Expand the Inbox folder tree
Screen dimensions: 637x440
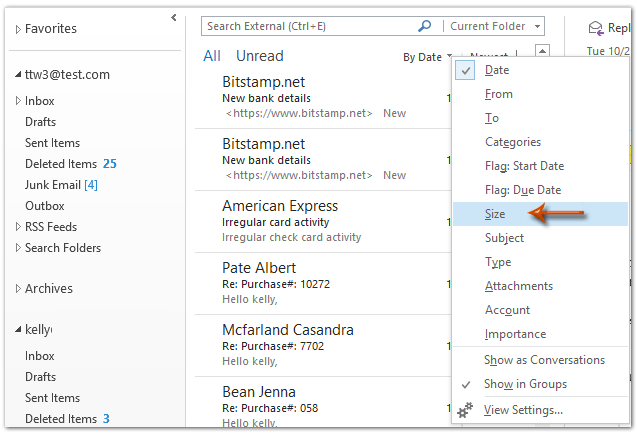point(17,101)
